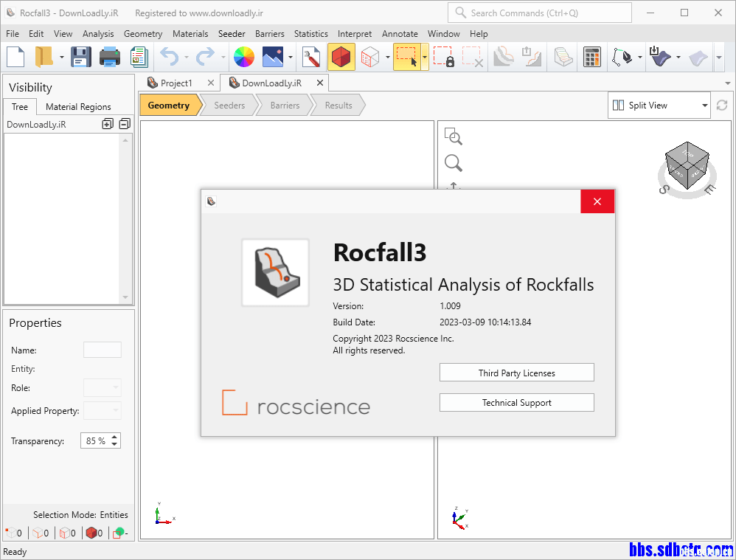Open the color wheel display options icon
Viewport: 736px width, 560px height.
click(x=243, y=57)
